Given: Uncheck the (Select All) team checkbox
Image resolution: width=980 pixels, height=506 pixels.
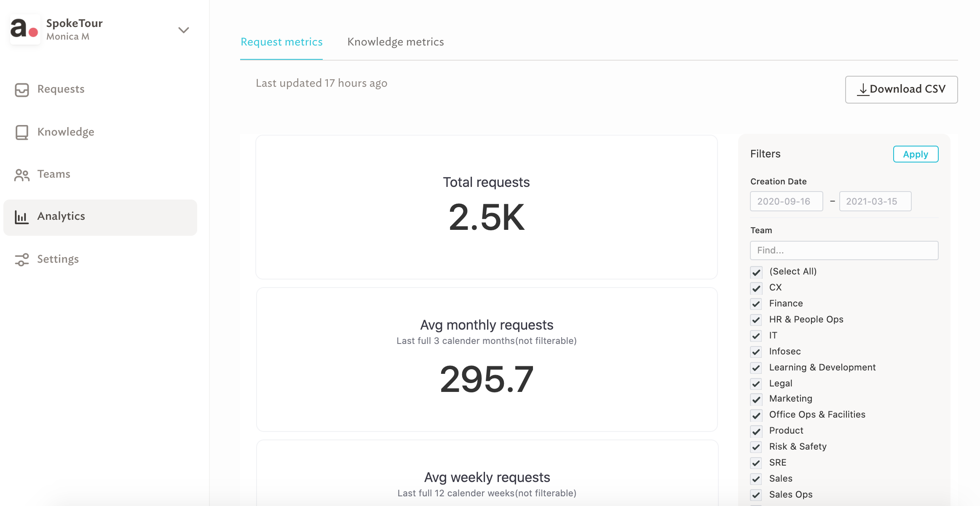Looking at the screenshot, I should click(756, 272).
